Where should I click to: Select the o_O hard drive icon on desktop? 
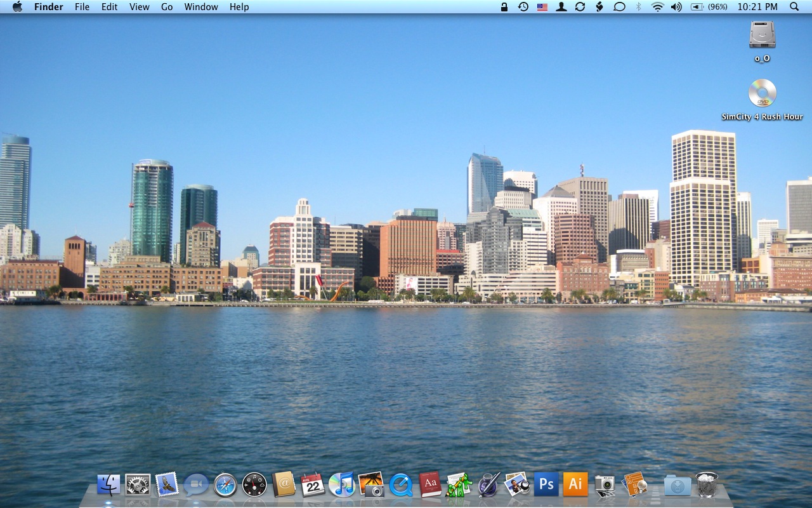[x=762, y=35]
